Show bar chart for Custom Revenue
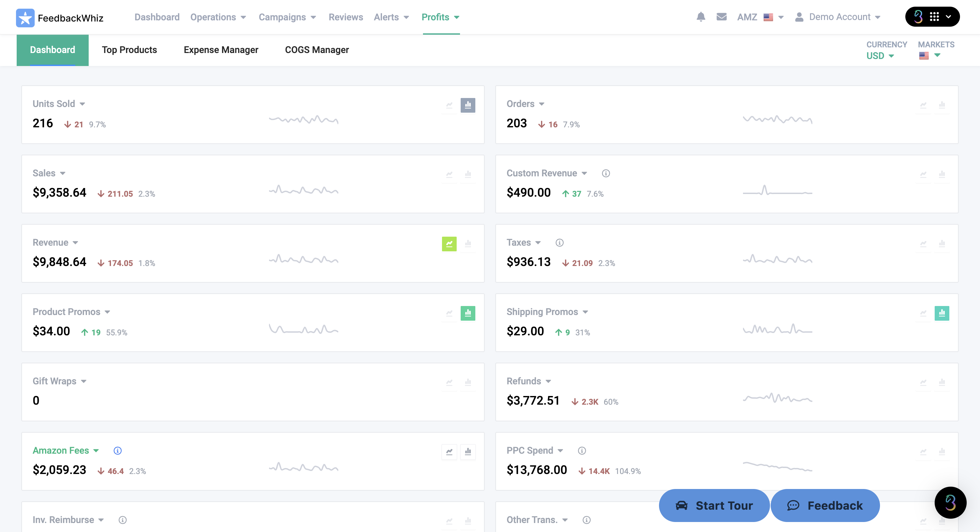This screenshot has width=980, height=532. (942, 174)
